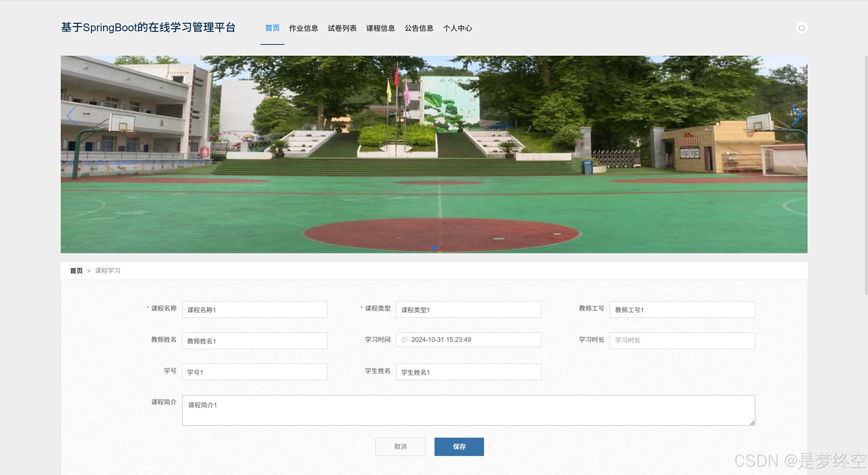Click the 取消 cancel button
The width and height of the screenshot is (868, 475).
click(x=400, y=446)
